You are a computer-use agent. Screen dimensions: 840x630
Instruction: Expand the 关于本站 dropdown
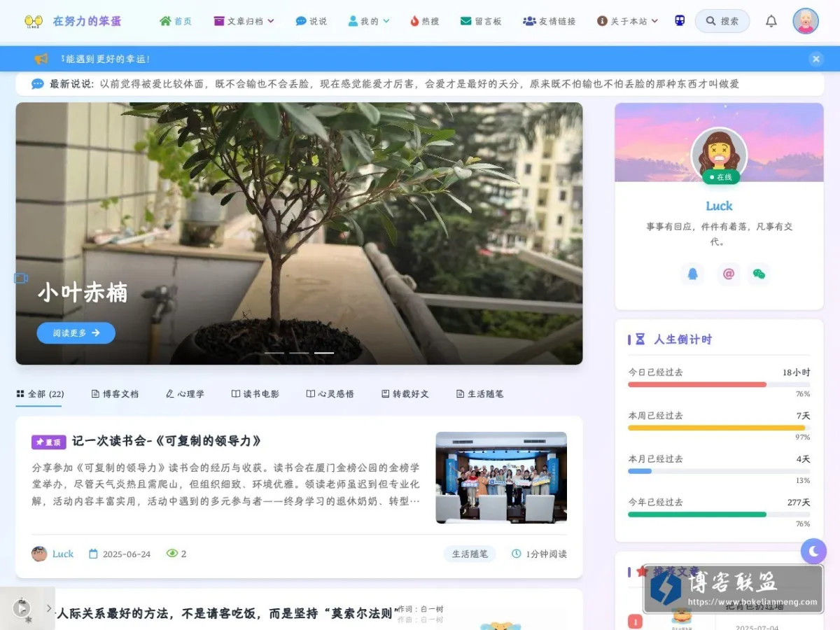coord(627,21)
